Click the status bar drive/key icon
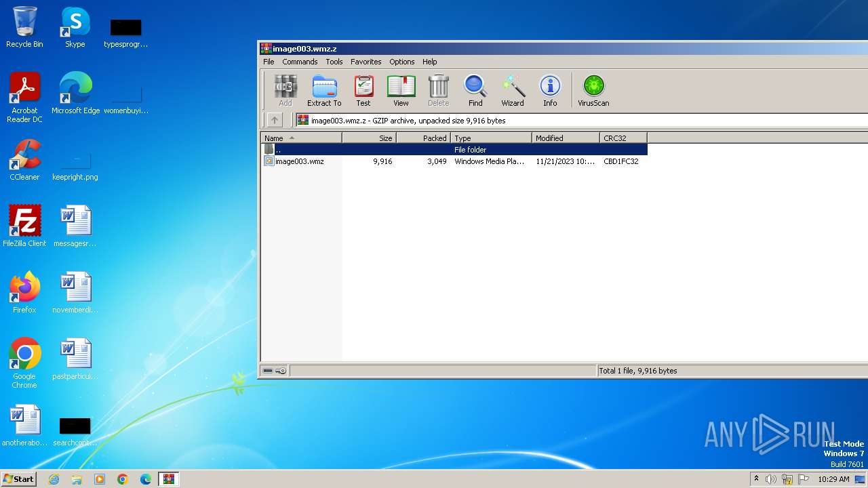868x488 pixels. coord(275,371)
